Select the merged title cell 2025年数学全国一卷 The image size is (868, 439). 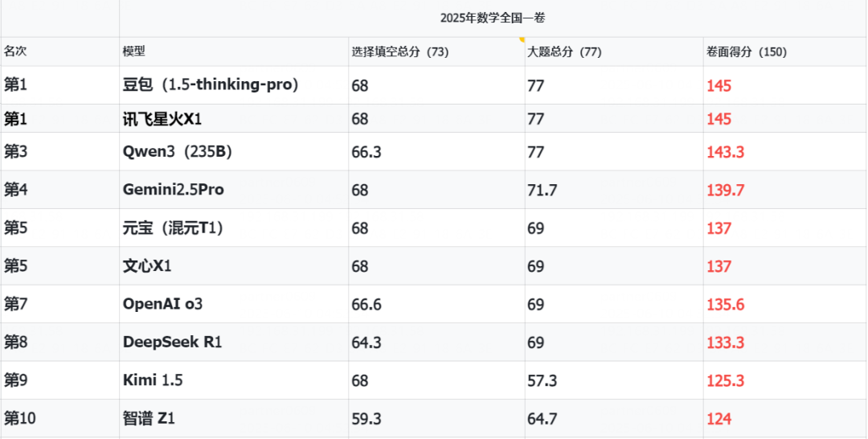click(x=493, y=18)
